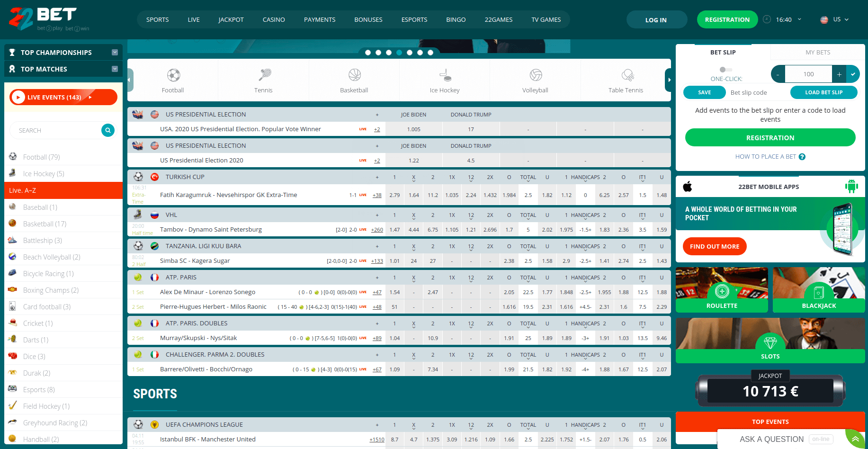Click the UEFA Champions League badge icon

click(154, 424)
